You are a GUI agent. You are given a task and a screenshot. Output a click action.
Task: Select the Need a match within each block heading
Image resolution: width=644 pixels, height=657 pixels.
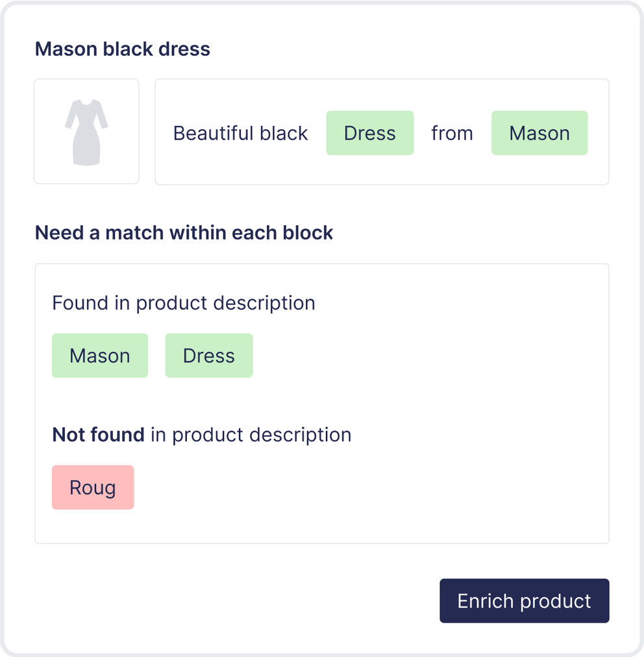pos(184,232)
